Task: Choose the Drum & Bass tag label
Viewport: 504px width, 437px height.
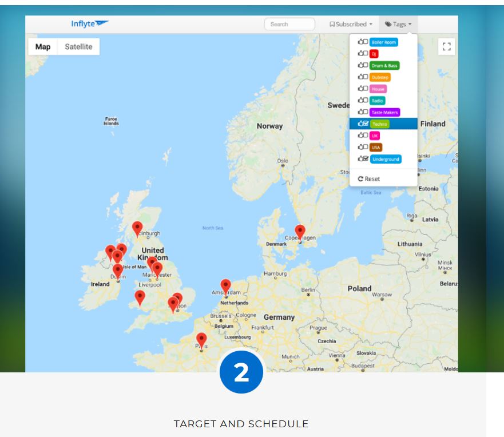Action: (384, 66)
